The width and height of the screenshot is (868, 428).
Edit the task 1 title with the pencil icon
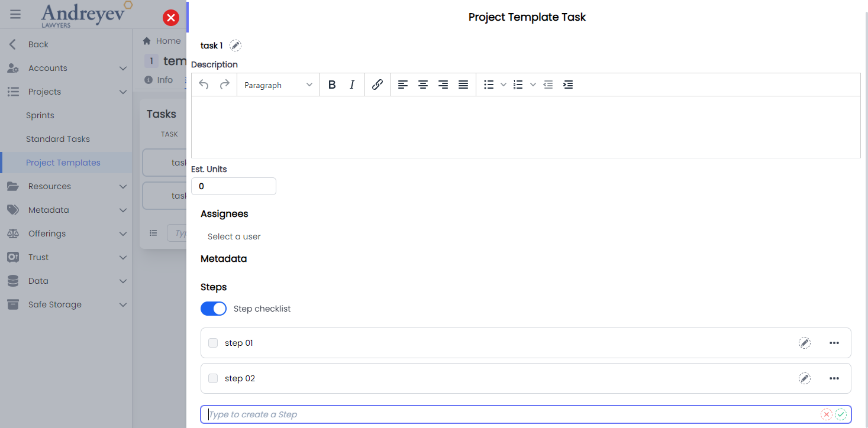[235, 45]
